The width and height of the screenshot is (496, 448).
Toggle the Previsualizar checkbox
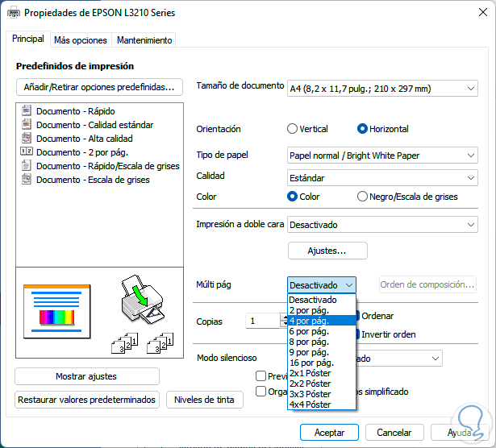tap(261, 376)
